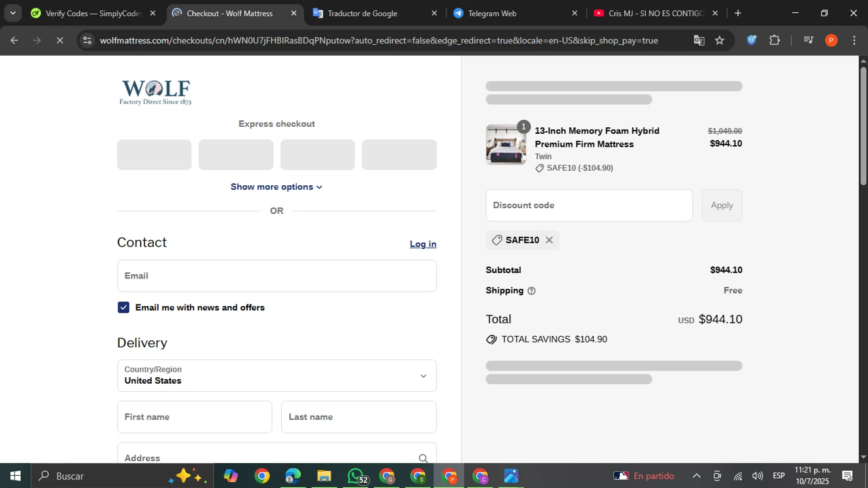The height and width of the screenshot is (488, 868).
Task: Open the network Wi-Fi icon
Action: 738,476
